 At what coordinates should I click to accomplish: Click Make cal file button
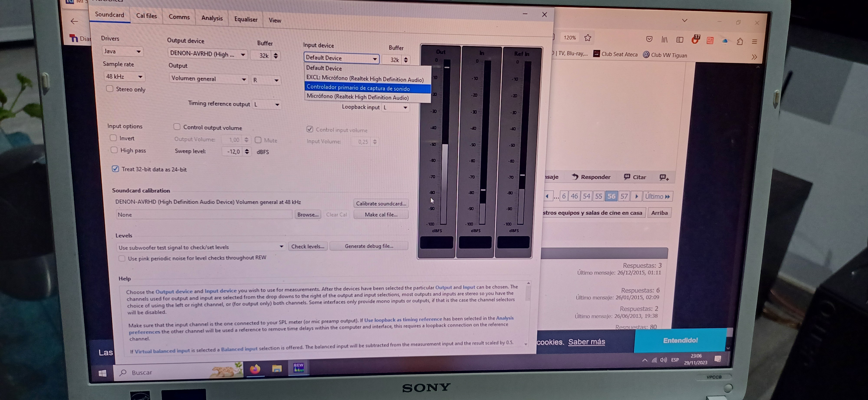coord(381,215)
